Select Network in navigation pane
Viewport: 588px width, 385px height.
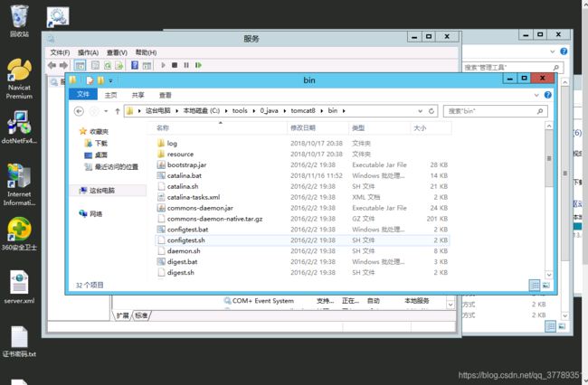click(x=90, y=214)
